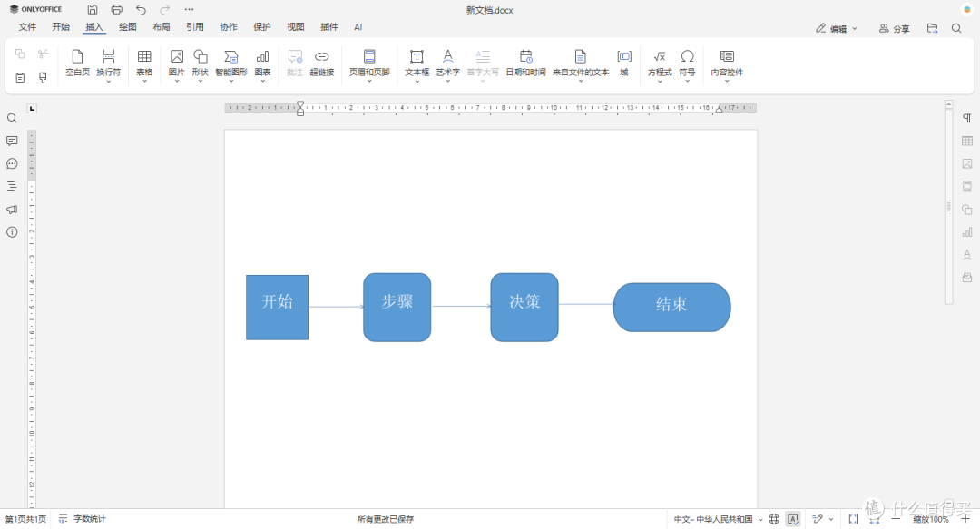Image resolution: width=980 pixels, height=529 pixels.
Task: Open the 页眉和页脚 dropdown
Action: 368,81
